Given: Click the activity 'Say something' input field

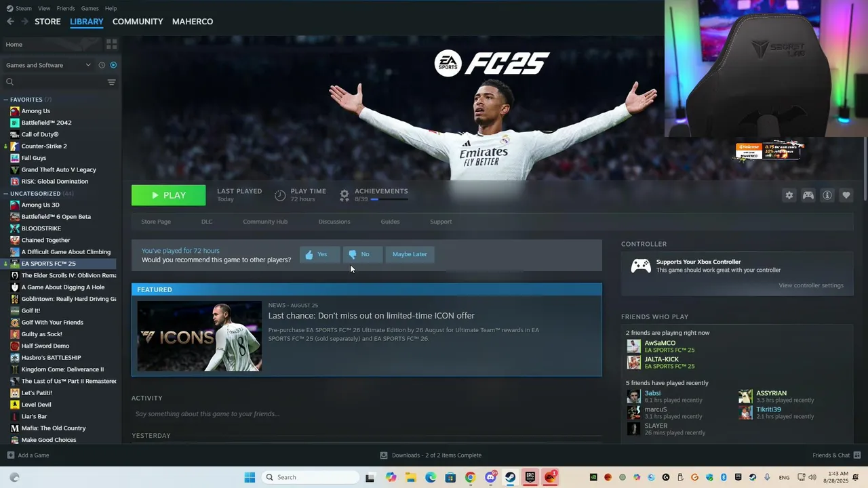Looking at the screenshot, I should click(366, 414).
